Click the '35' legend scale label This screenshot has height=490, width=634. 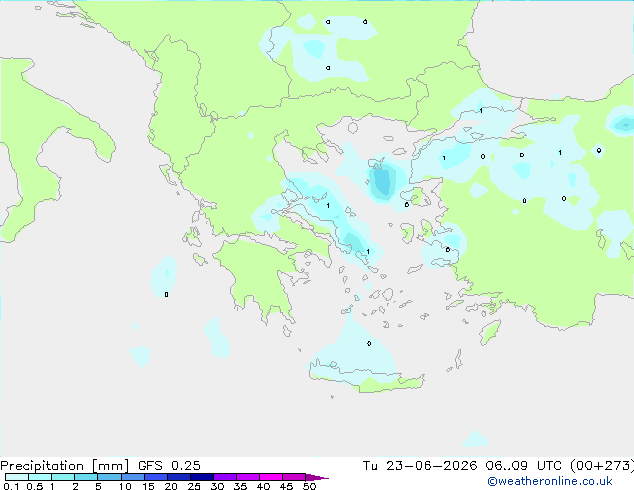(x=240, y=486)
